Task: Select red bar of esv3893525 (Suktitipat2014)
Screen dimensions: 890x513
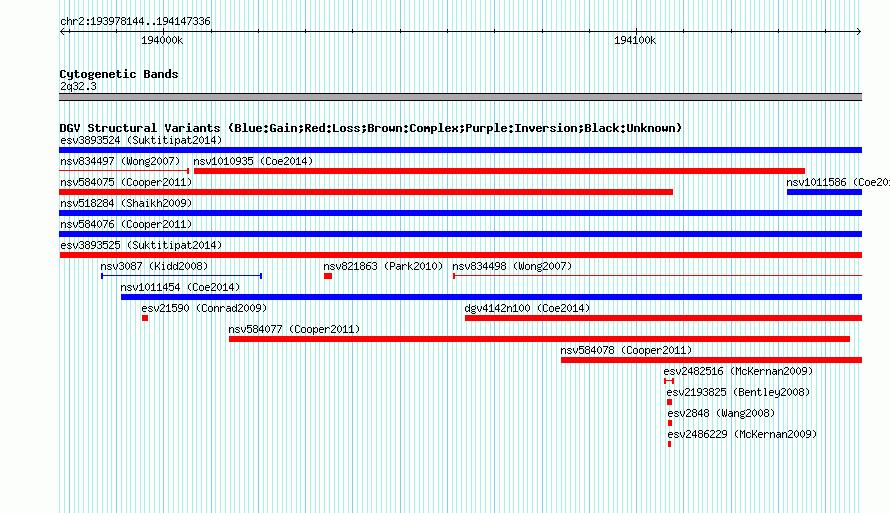Action: (460, 255)
